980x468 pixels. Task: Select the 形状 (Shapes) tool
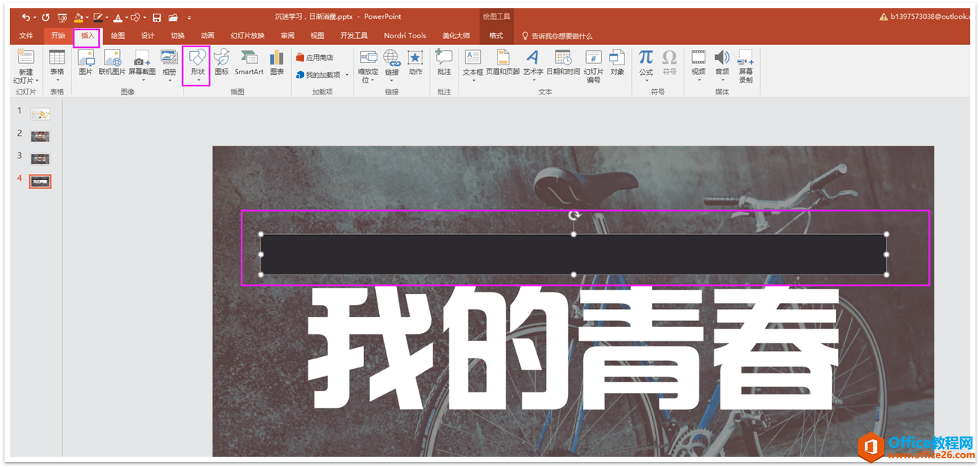[196, 64]
